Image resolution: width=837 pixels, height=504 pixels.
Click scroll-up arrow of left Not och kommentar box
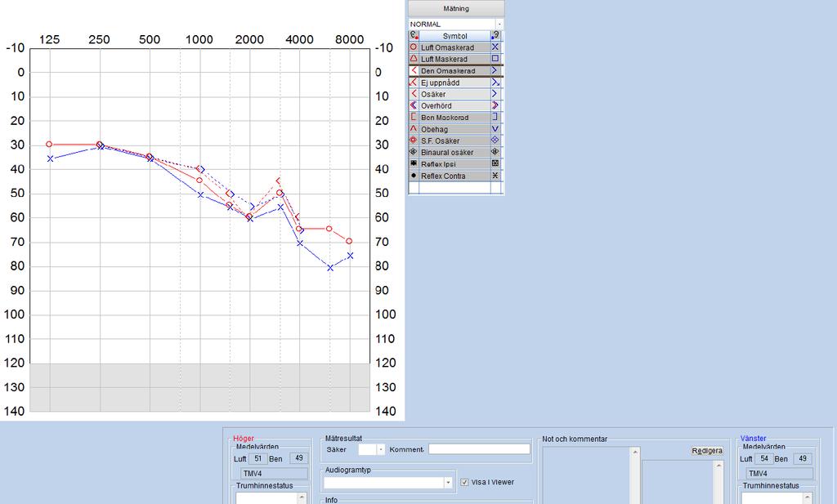click(635, 453)
